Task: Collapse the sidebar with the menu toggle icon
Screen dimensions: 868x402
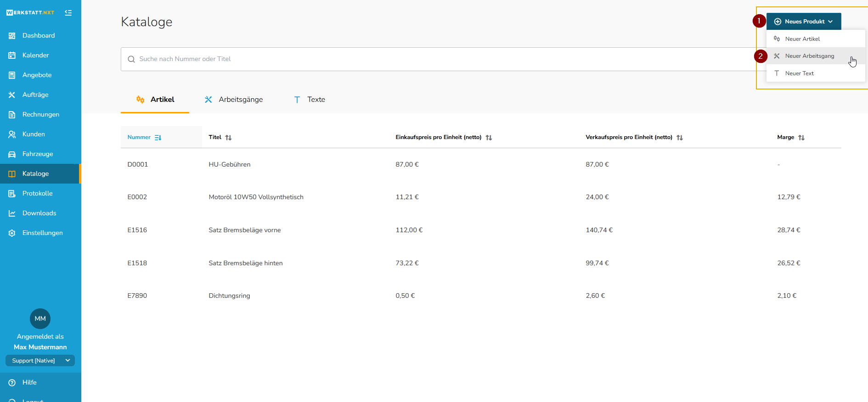Action: (68, 13)
